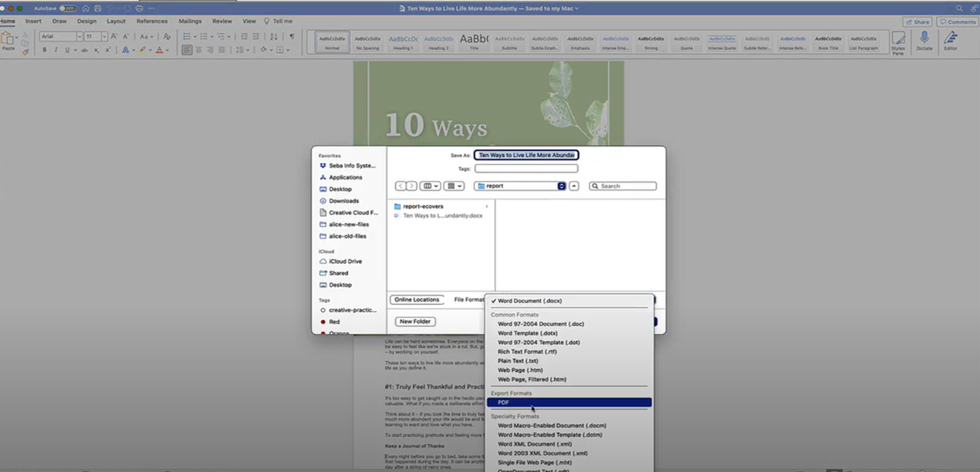Click the Print icon in title bar

[x=139, y=9]
